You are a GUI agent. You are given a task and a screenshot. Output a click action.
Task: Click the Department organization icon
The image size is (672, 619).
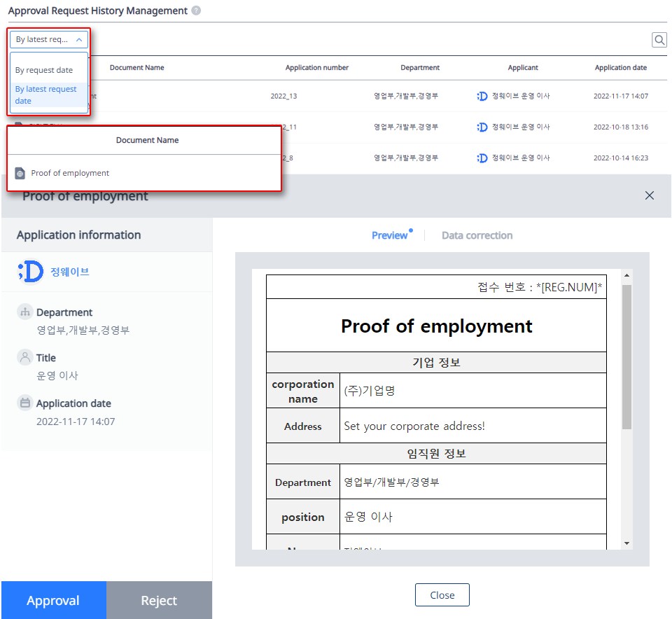25,312
